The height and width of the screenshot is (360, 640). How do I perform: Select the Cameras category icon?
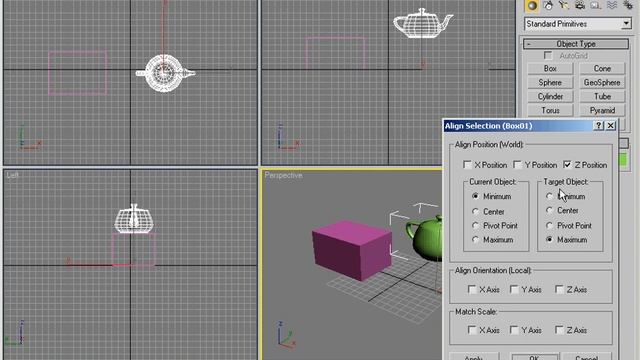[580, 5]
